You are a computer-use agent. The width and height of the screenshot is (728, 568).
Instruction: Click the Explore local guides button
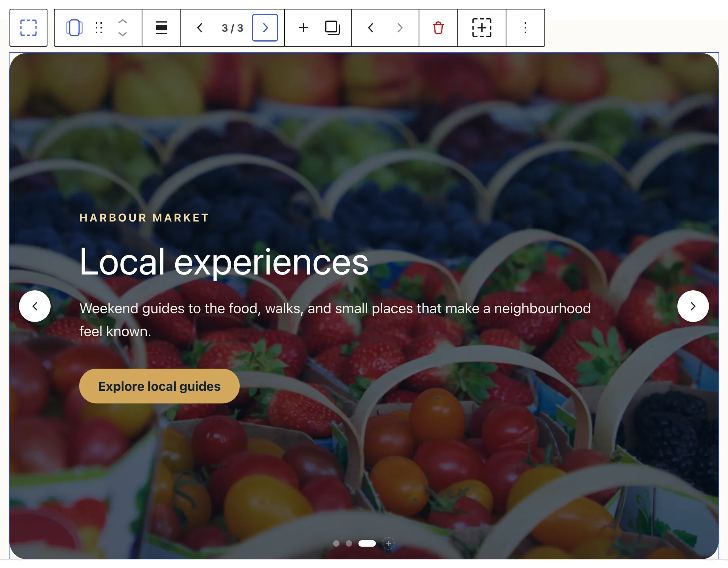159,386
